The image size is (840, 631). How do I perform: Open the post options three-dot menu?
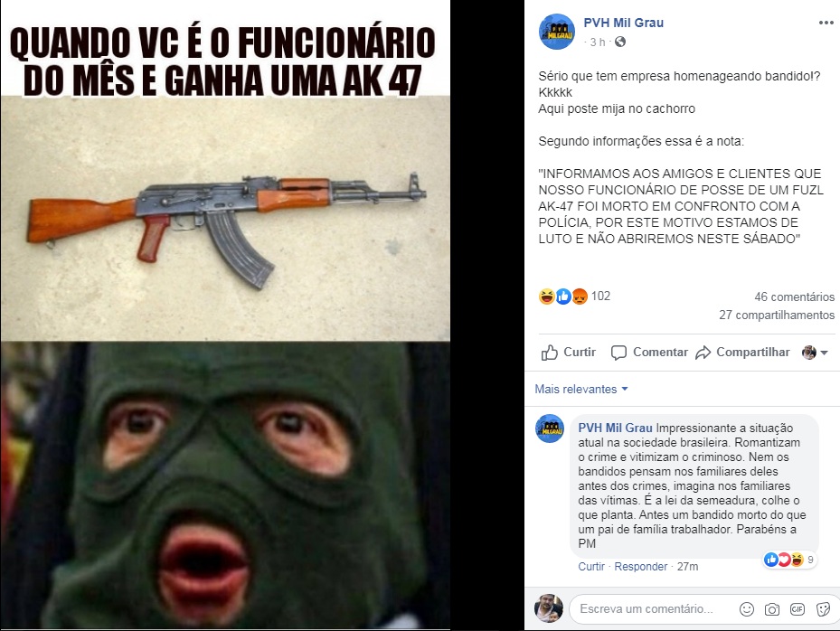826,23
